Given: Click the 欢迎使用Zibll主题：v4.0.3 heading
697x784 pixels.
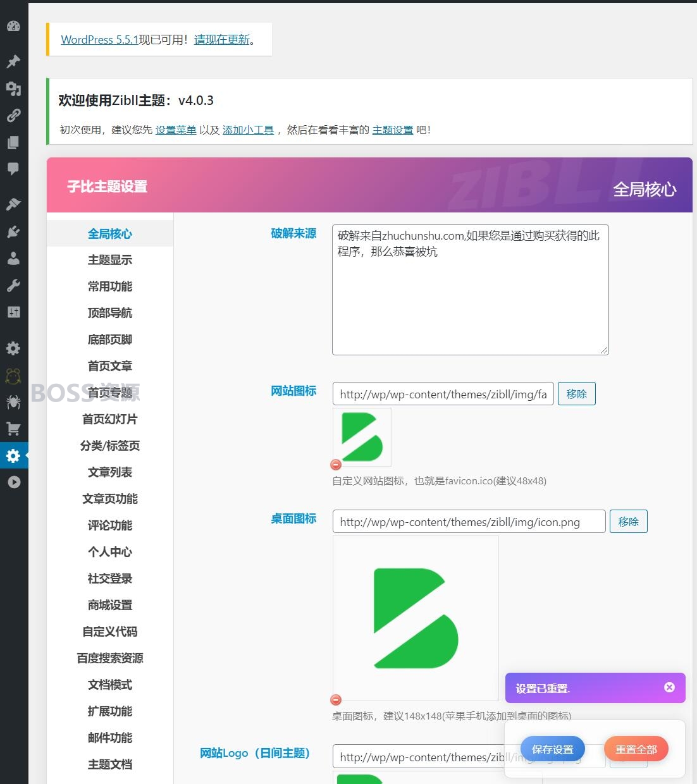Looking at the screenshot, I should coord(136,101).
